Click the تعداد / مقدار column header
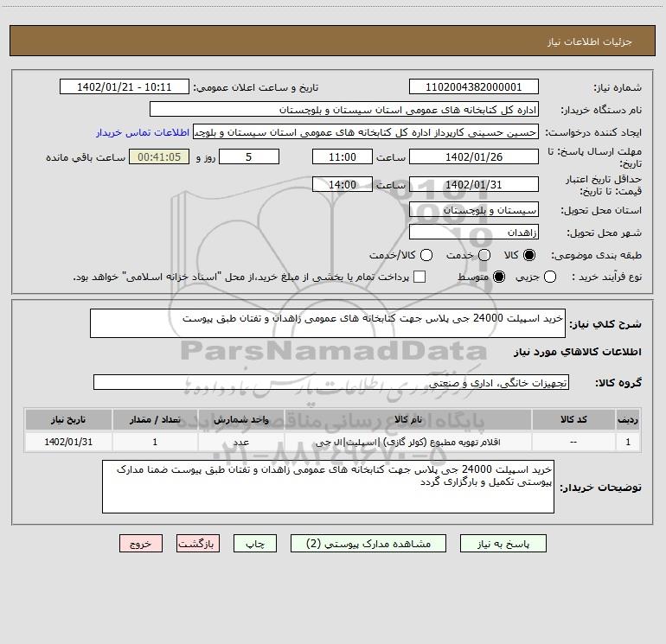 click(155, 419)
